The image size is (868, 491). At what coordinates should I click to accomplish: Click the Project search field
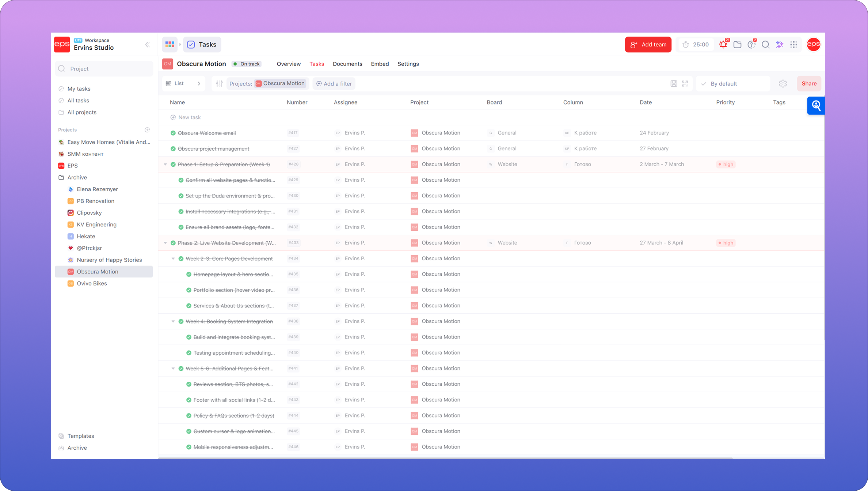(x=104, y=69)
